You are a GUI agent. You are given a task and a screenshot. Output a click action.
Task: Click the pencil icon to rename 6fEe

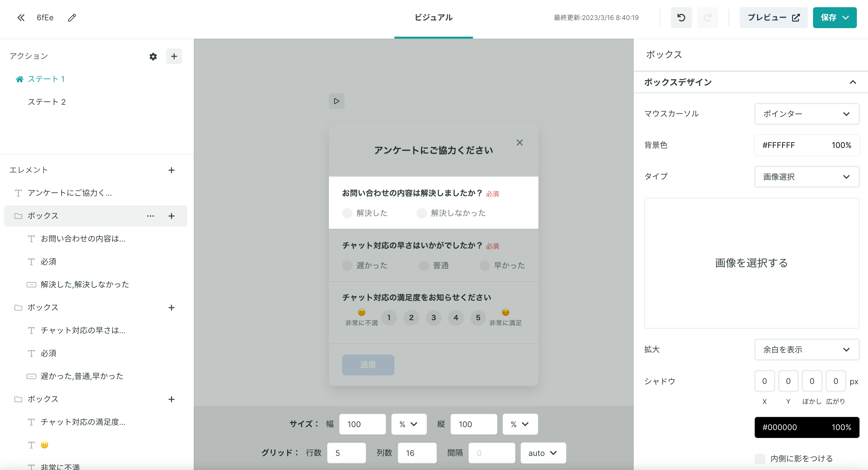pyautogui.click(x=72, y=18)
